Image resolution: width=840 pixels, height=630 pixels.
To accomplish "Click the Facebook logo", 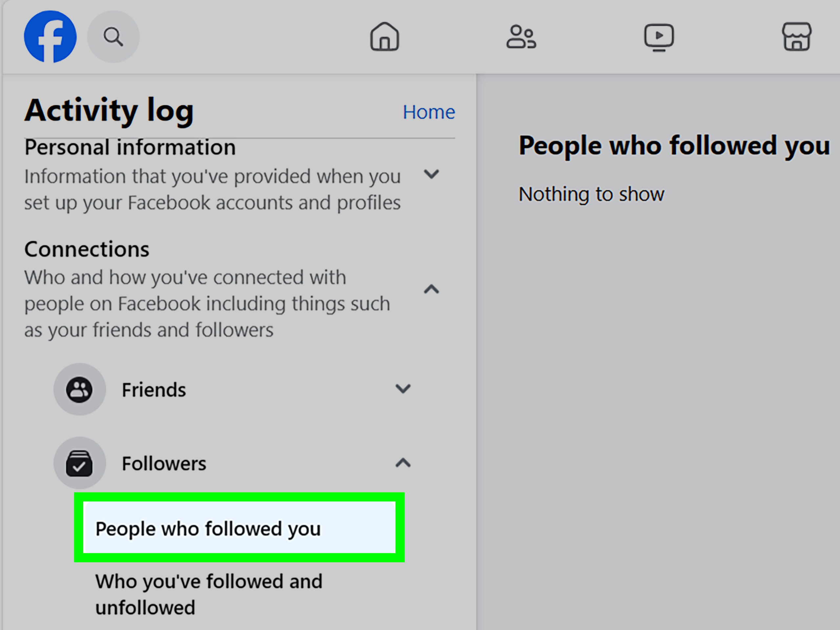I will click(51, 36).
